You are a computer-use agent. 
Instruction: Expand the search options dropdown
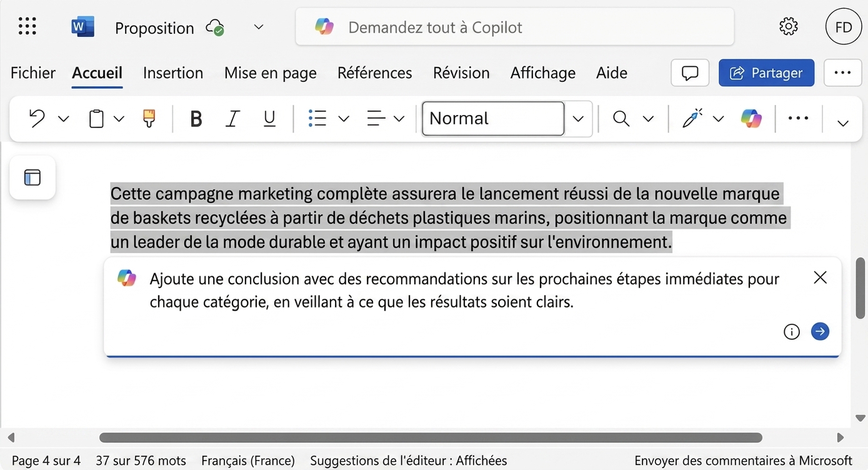648,119
